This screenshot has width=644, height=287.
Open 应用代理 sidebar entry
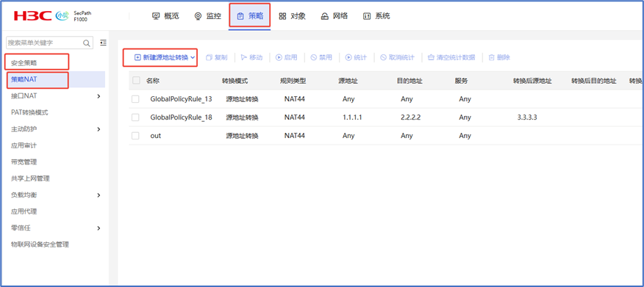tap(24, 211)
